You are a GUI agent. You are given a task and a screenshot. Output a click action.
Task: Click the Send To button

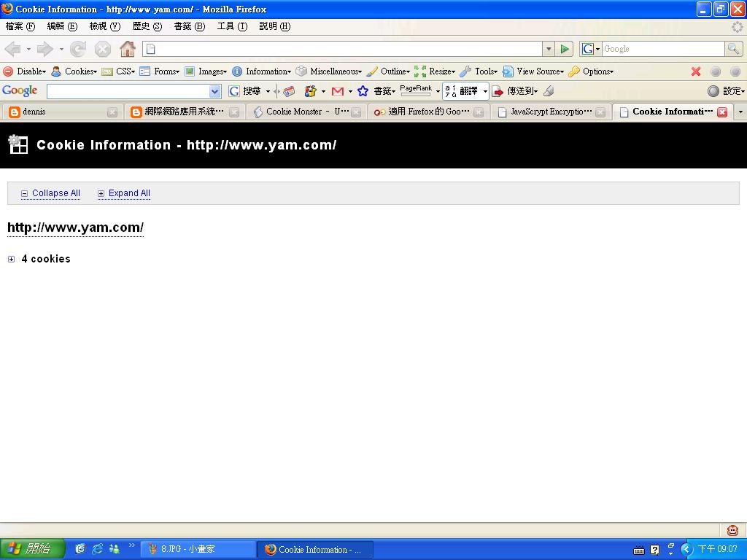[x=514, y=91]
